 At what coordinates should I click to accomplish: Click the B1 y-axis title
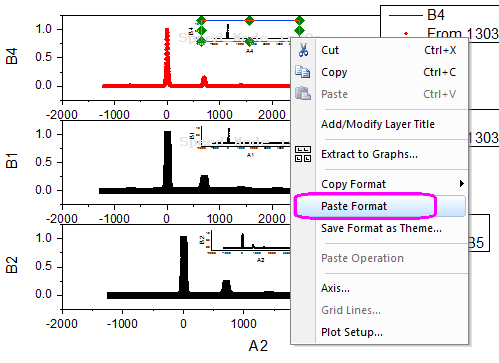click(11, 161)
